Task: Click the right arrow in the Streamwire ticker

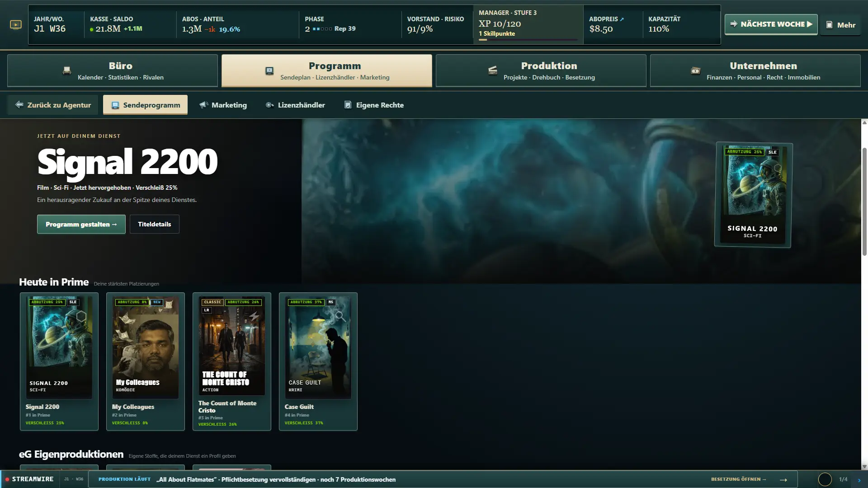Action: click(x=783, y=479)
